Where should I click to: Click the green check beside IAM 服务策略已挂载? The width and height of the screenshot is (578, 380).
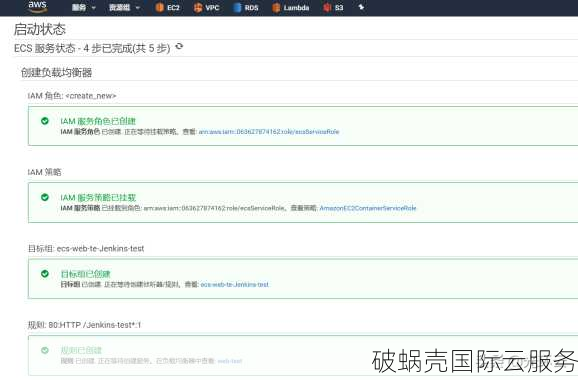click(45, 197)
